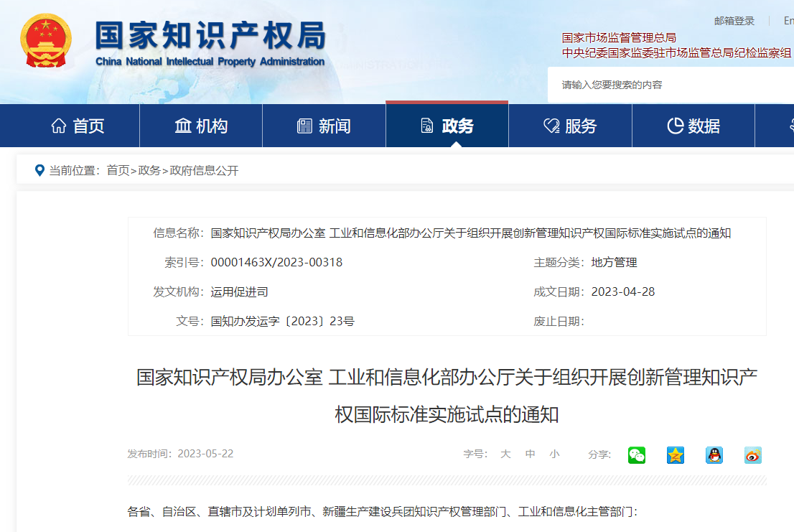Open the 机构 navigation tab
This screenshot has height=532, width=794.
click(201, 126)
